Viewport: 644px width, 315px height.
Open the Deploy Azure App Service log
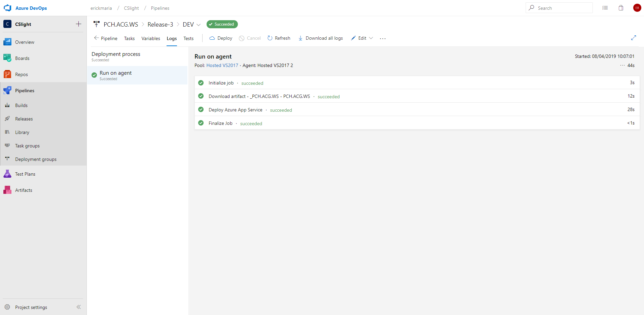pyautogui.click(x=417, y=109)
